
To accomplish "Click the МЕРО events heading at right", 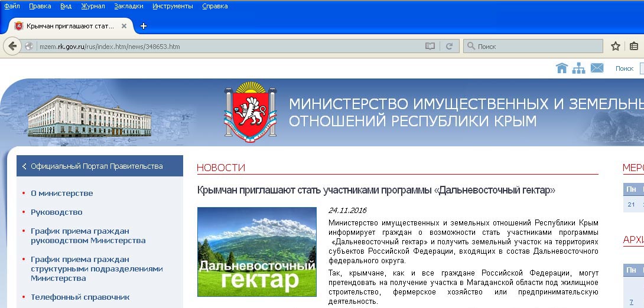I will [633, 168].
